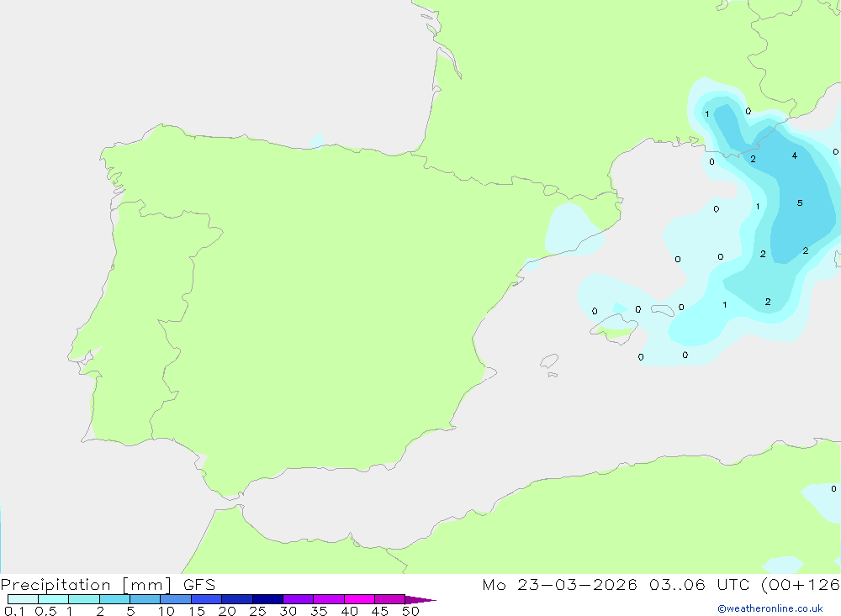Pick the 2–5 mm legend color swatch
This screenshot has height=616, width=841.
(114, 599)
